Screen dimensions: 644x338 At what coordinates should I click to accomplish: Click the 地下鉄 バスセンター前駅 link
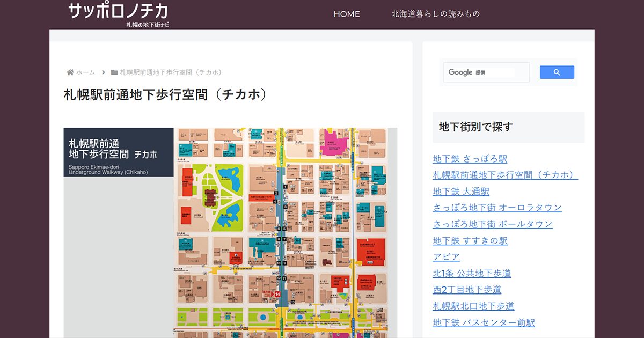point(484,322)
